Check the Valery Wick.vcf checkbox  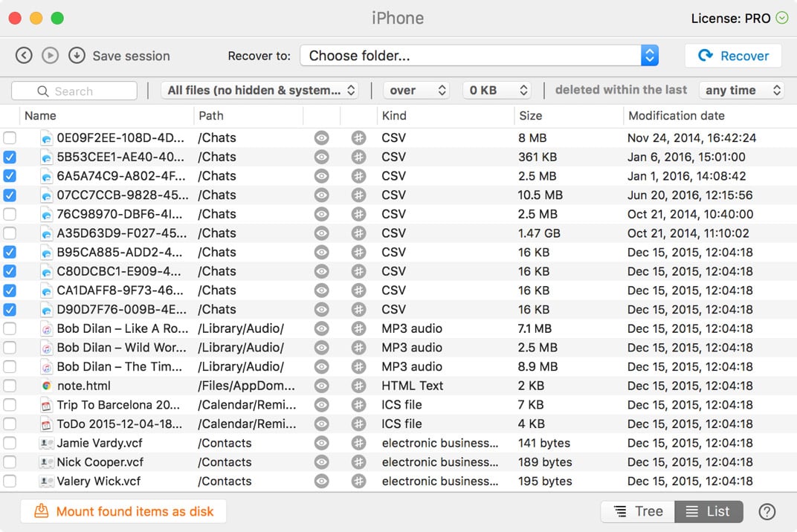(10, 481)
